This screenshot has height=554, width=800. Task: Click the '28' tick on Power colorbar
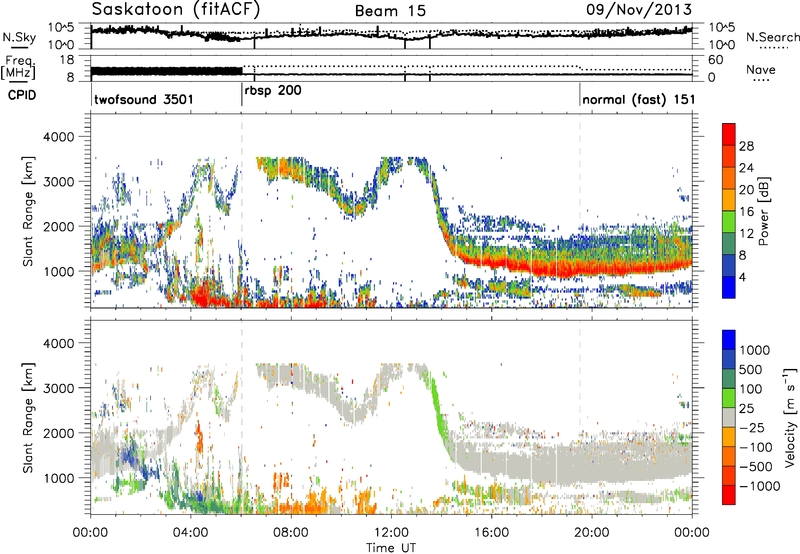746,146
